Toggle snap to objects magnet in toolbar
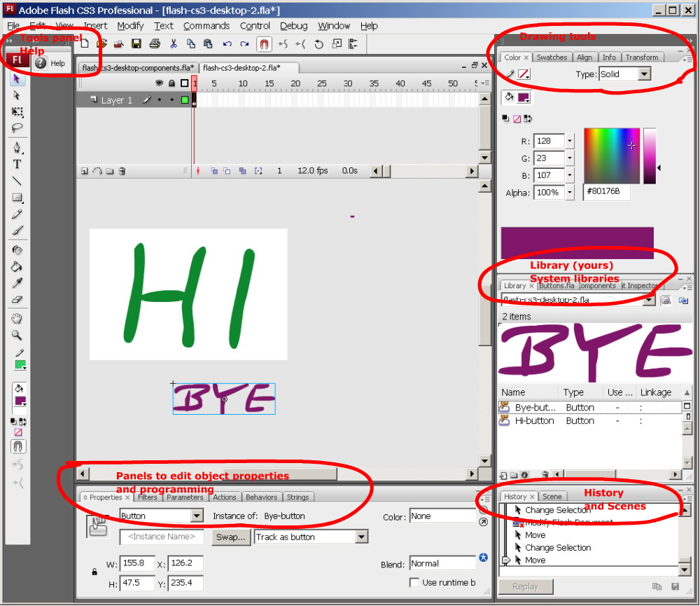700x606 pixels. point(264,44)
